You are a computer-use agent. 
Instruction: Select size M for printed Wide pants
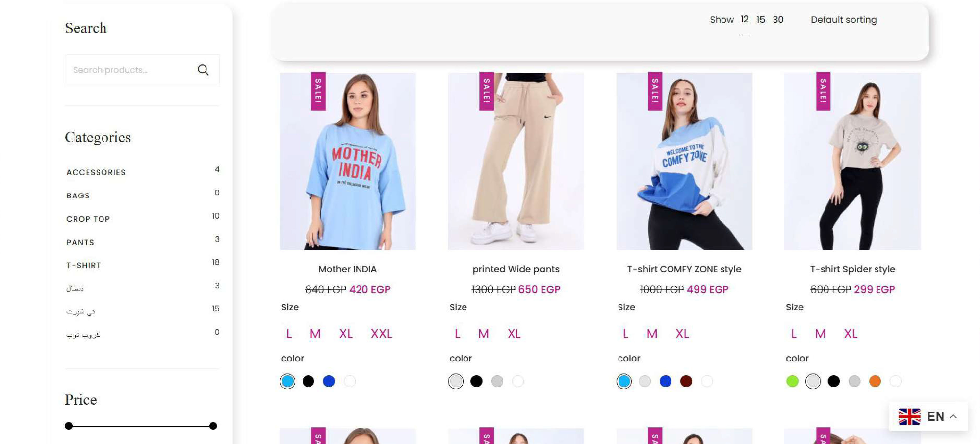pyautogui.click(x=483, y=334)
